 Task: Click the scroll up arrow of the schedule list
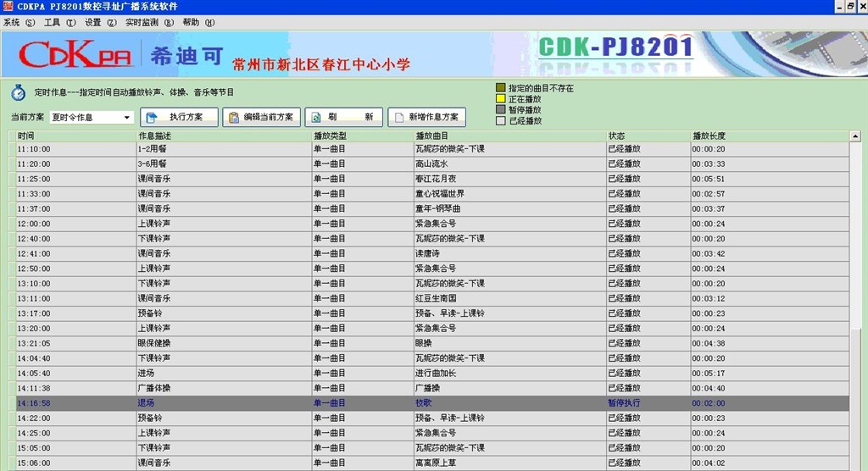854,136
